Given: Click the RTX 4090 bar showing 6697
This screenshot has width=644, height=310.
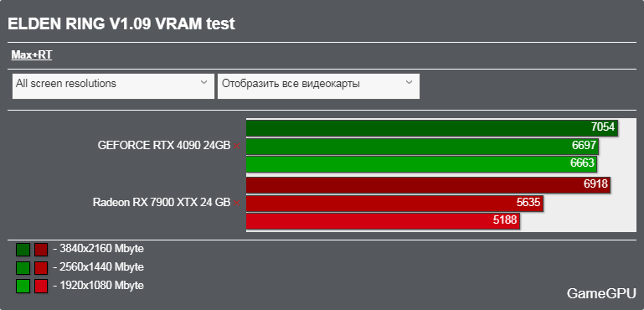Looking at the screenshot, I should [422, 146].
